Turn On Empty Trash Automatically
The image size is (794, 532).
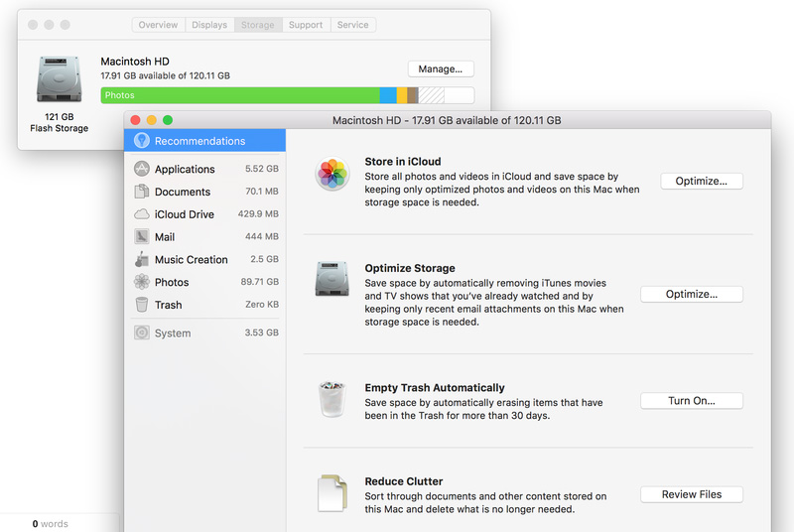tap(691, 401)
